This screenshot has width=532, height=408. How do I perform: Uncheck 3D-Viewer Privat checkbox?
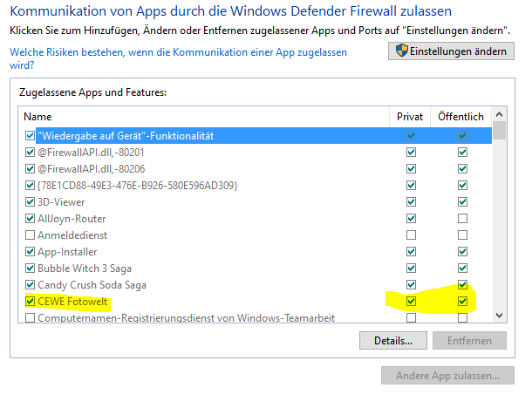411,201
